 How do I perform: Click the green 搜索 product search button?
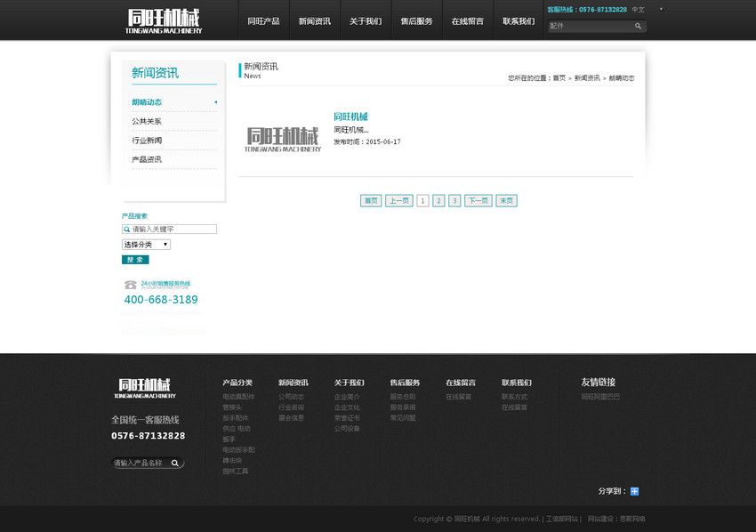(135, 260)
